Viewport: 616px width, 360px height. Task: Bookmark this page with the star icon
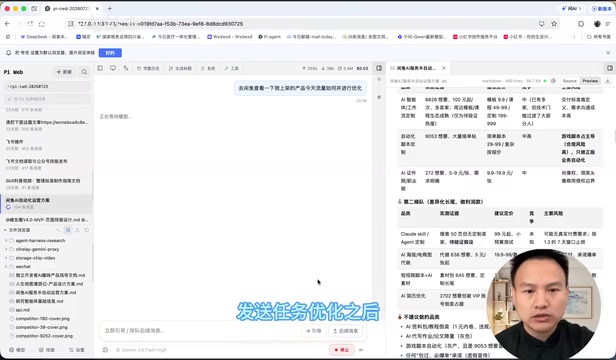pos(554,24)
